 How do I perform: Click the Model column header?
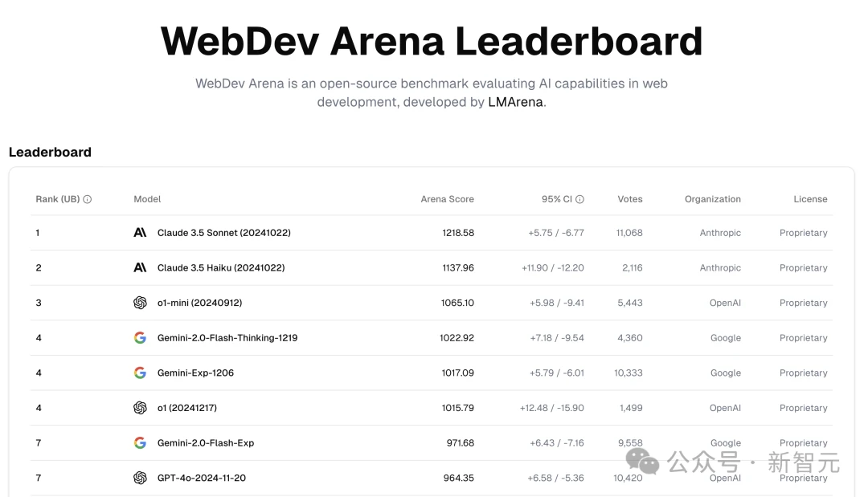[x=147, y=199]
